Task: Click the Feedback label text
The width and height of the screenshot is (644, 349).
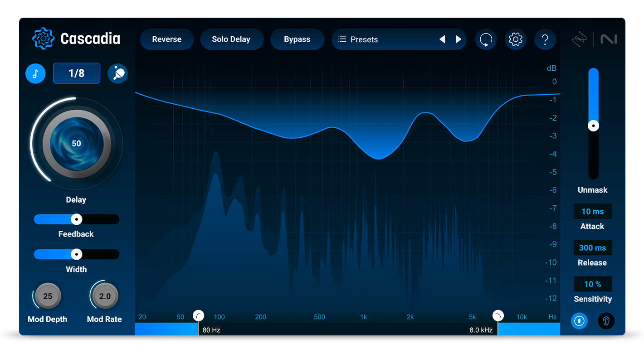Action: tap(76, 234)
